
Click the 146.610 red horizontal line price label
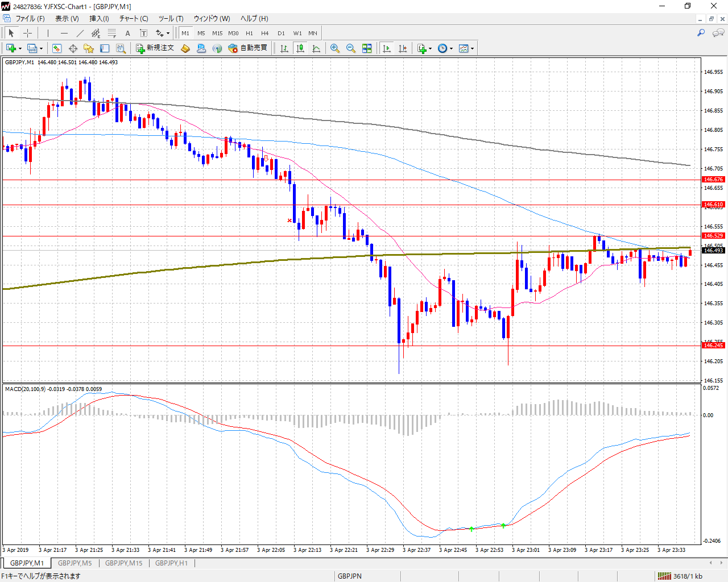713,205
